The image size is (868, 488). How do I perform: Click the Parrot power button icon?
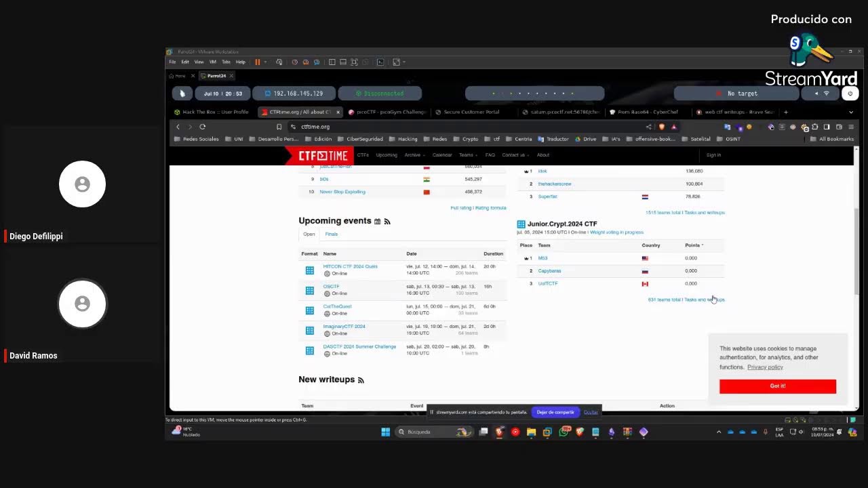coord(850,94)
